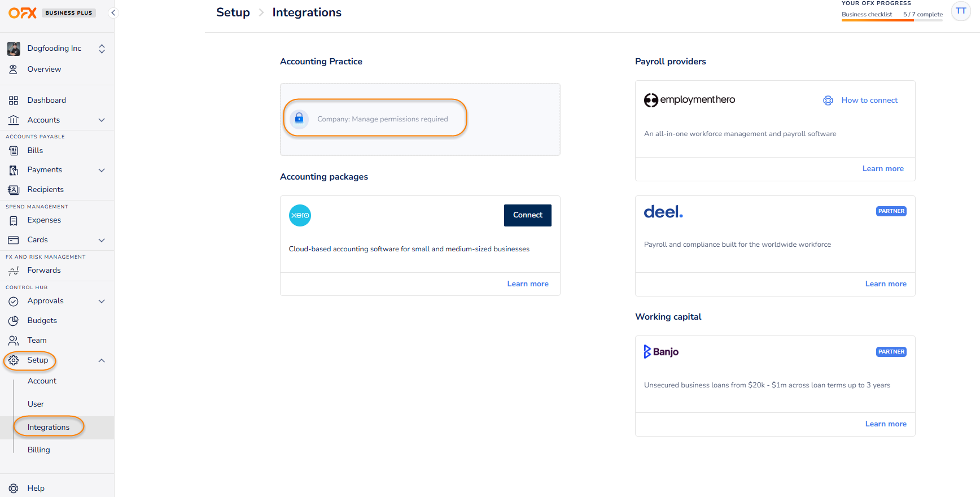
Task: Click the Business checklist progress bar
Action: [892, 20]
